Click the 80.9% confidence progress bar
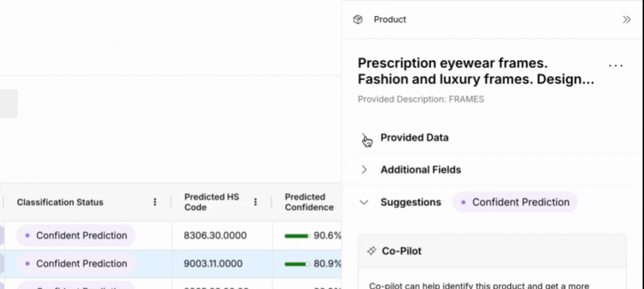Image resolution: width=644 pixels, height=289 pixels. click(297, 263)
